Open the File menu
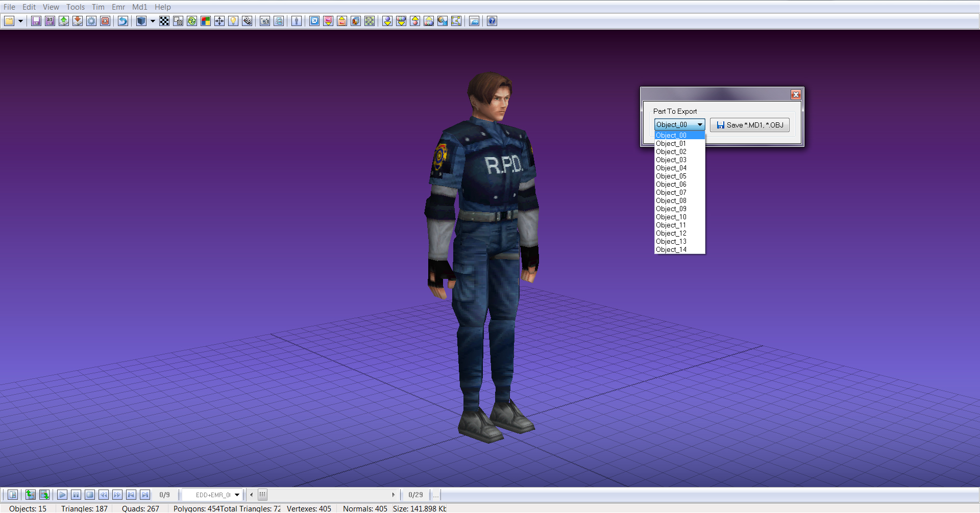Viewport: 980px width, 513px height. coord(9,7)
